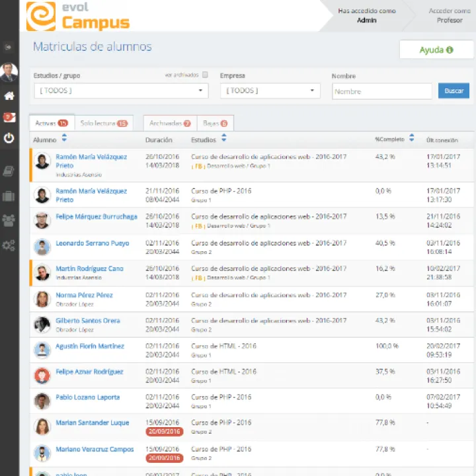Click the briefcase companies icon
Screen dimensions: 476x476
(x=9, y=196)
